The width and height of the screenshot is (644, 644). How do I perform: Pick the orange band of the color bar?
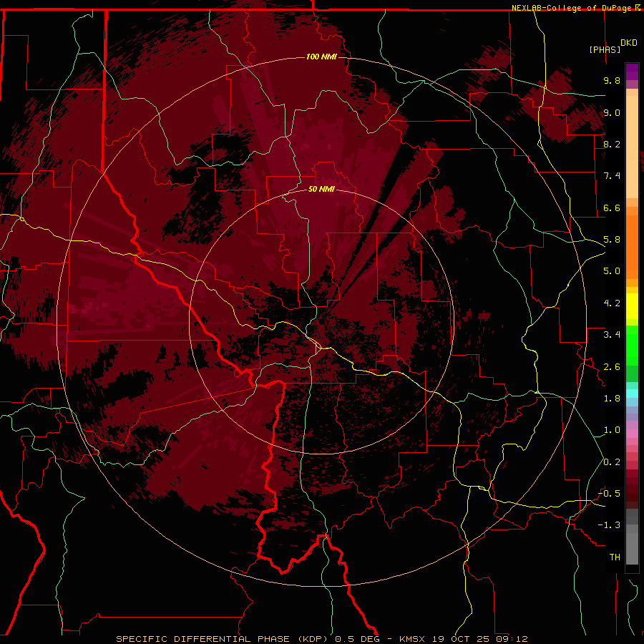[x=632, y=248]
